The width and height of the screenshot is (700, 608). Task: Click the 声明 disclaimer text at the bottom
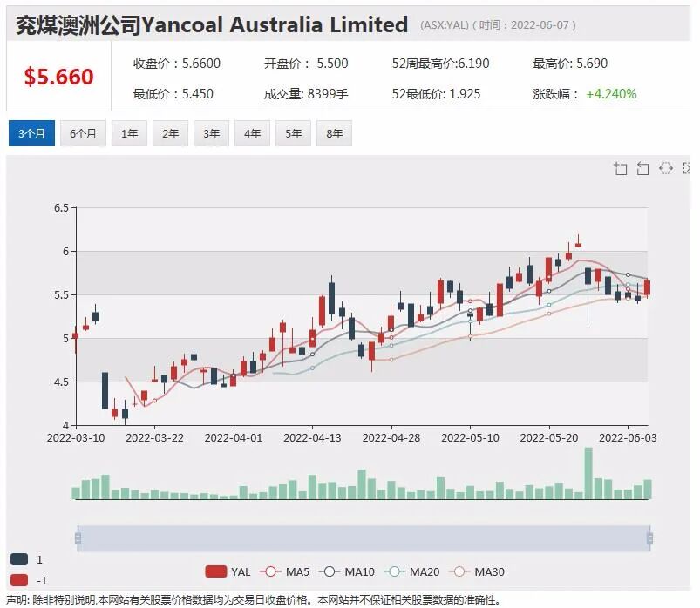click(253, 599)
